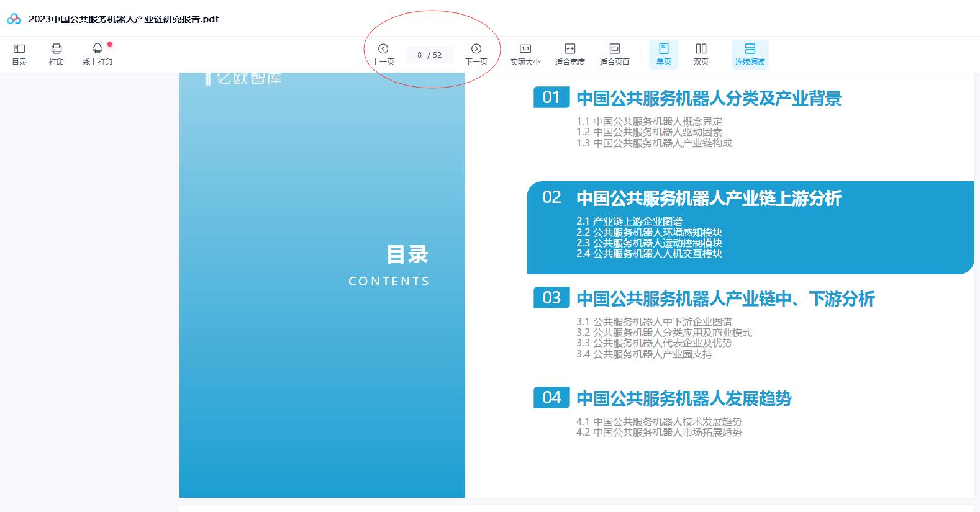The width and height of the screenshot is (980, 512).
Task: Click the 01 section number badge
Action: click(x=551, y=97)
